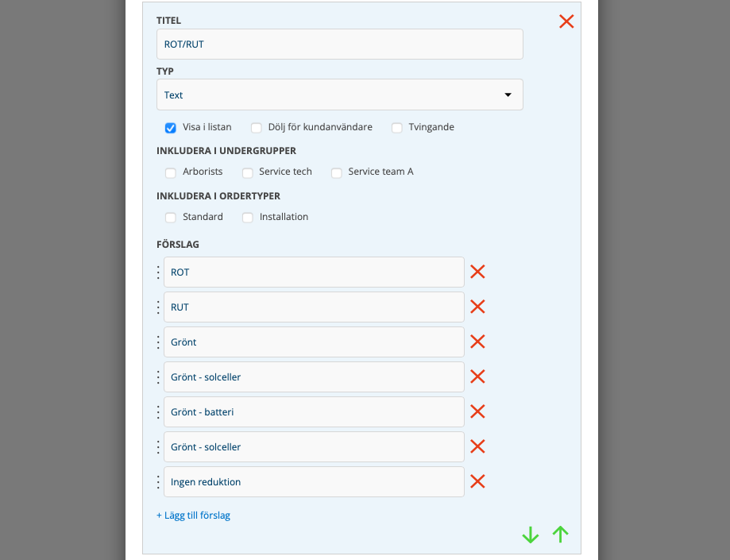Edit the Grönt - batteri suggestion field
Image resolution: width=730 pixels, height=560 pixels.
314,412
